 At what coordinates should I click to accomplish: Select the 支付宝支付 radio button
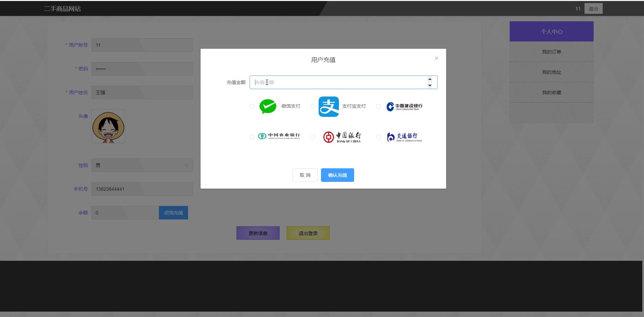[x=313, y=106]
